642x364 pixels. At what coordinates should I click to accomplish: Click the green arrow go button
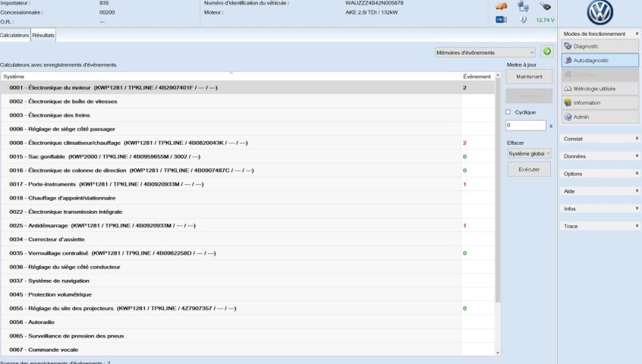546,52
